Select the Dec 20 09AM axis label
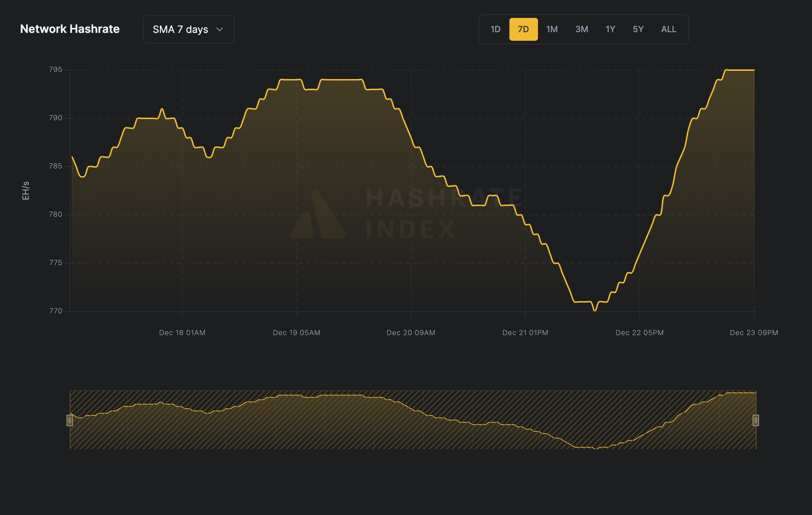This screenshot has height=515, width=812. pos(411,332)
